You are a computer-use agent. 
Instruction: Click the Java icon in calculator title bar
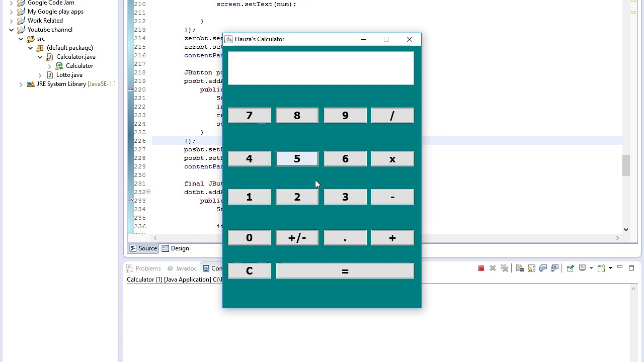pyautogui.click(x=229, y=39)
